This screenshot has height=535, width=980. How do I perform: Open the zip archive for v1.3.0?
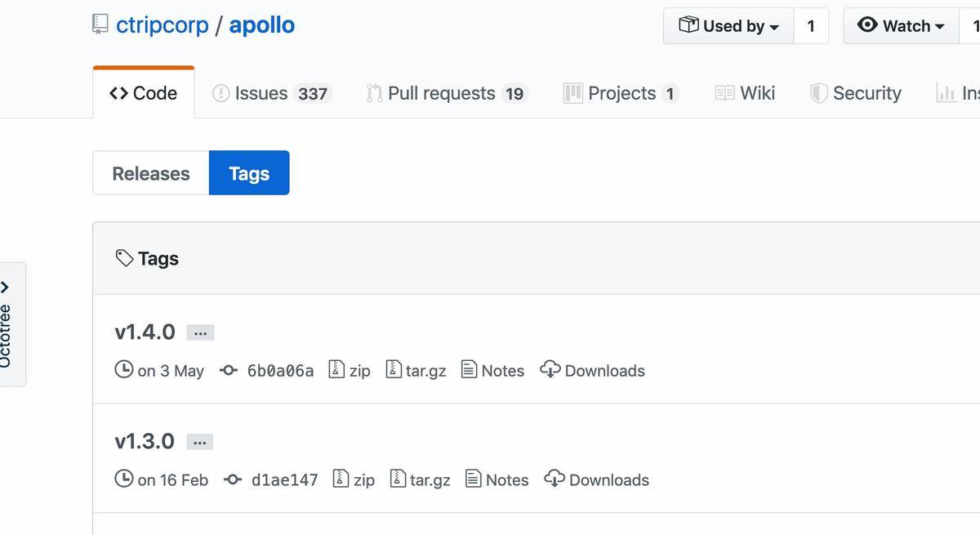tap(354, 479)
